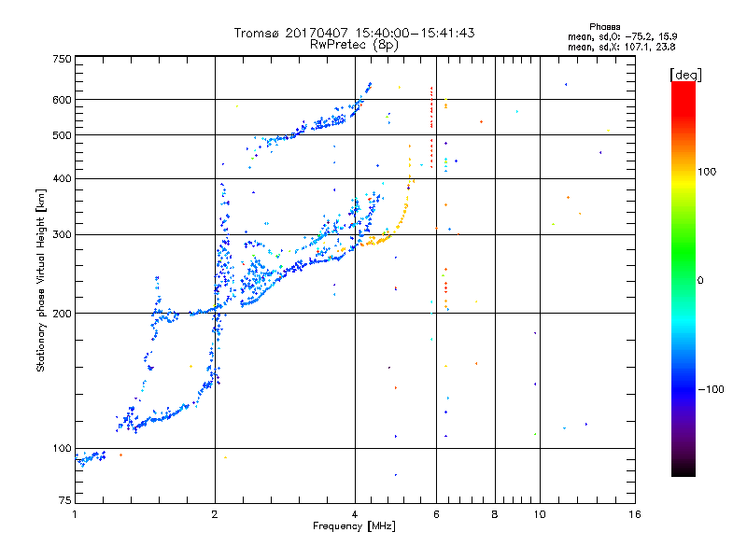Click the height axis label "75"
The width and height of the screenshot is (747, 560).
[x=65, y=500]
